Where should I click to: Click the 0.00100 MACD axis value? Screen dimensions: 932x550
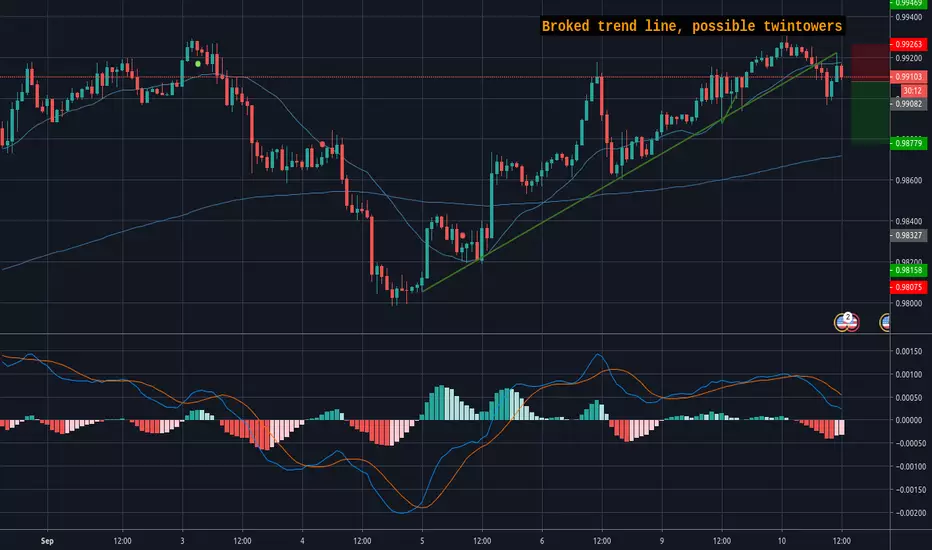pyautogui.click(x=909, y=375)
